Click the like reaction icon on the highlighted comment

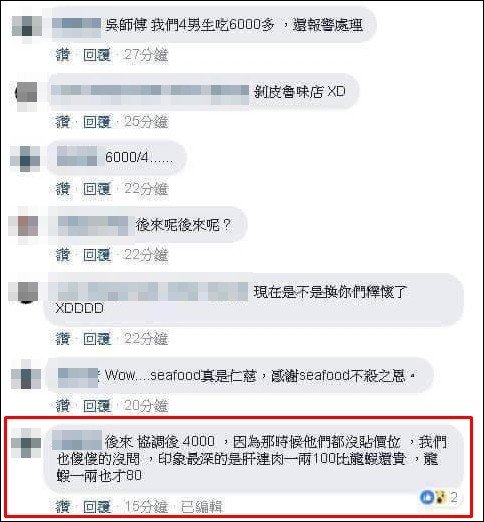click(x=427, y=497)
